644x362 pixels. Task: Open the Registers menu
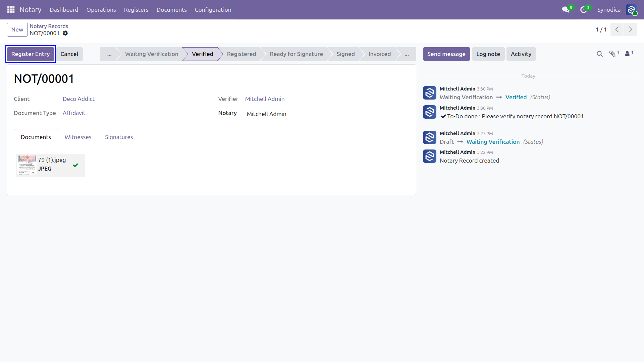(x=136, y=10)
